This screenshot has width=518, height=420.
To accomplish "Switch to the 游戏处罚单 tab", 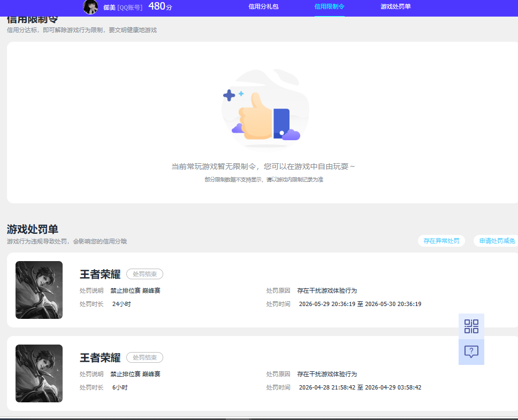I will click(x=395, y=6).
